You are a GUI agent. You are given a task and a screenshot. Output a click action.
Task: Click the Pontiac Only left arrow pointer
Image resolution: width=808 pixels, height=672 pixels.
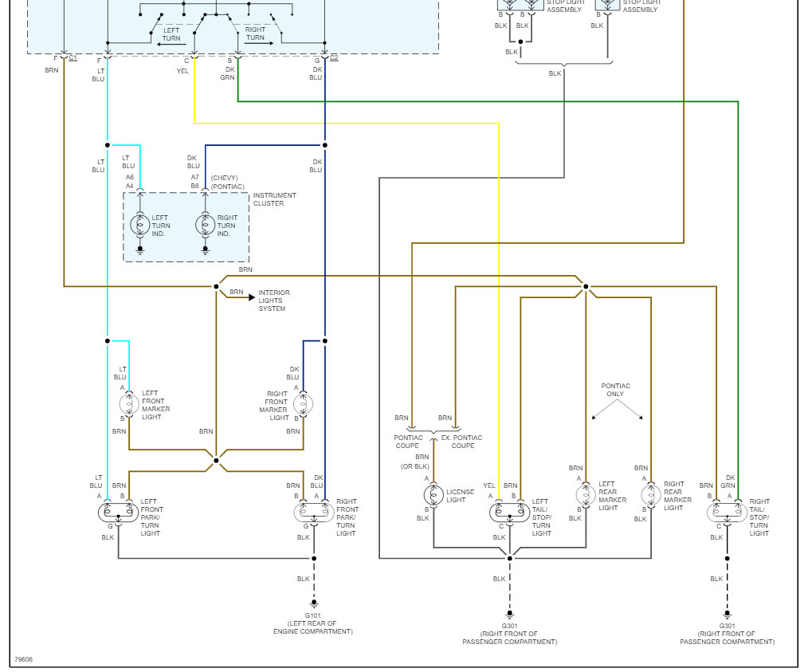tap(593, 418)
